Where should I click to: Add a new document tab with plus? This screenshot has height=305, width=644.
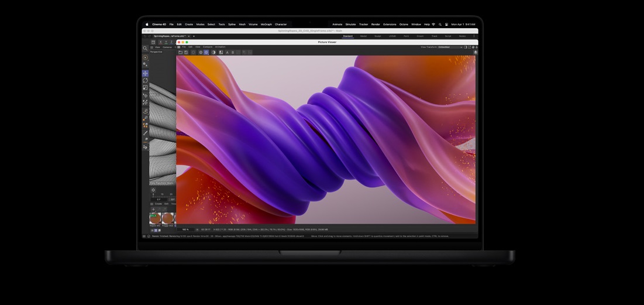tap(194, 36)
